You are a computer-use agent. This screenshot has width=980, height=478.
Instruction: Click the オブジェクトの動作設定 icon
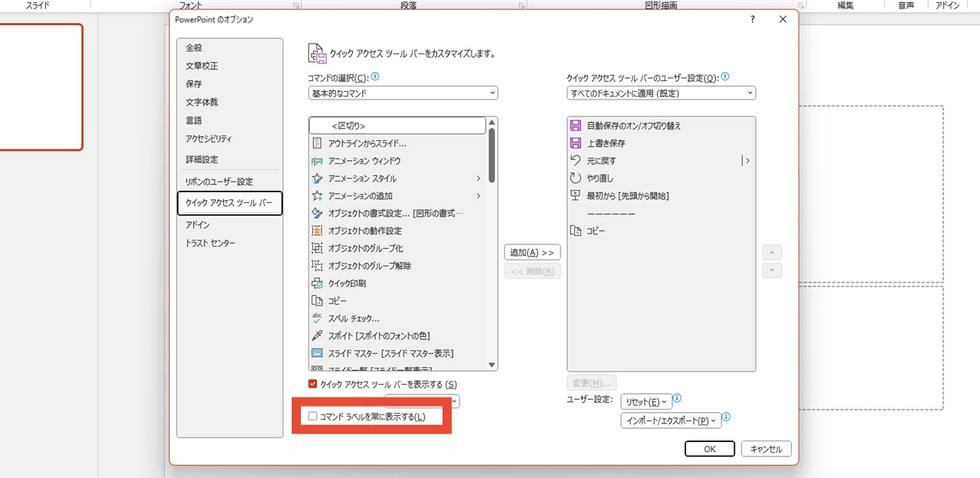coord(317,231)
